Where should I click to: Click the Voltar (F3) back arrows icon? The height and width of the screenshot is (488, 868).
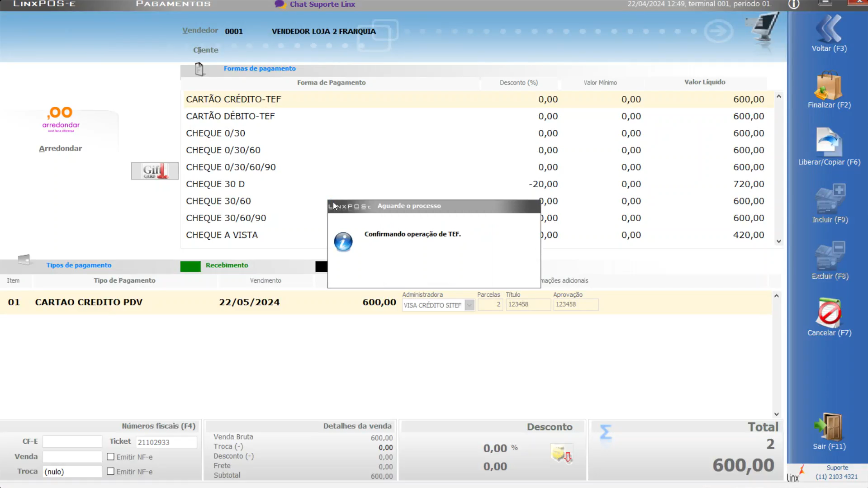click(829, 28)
